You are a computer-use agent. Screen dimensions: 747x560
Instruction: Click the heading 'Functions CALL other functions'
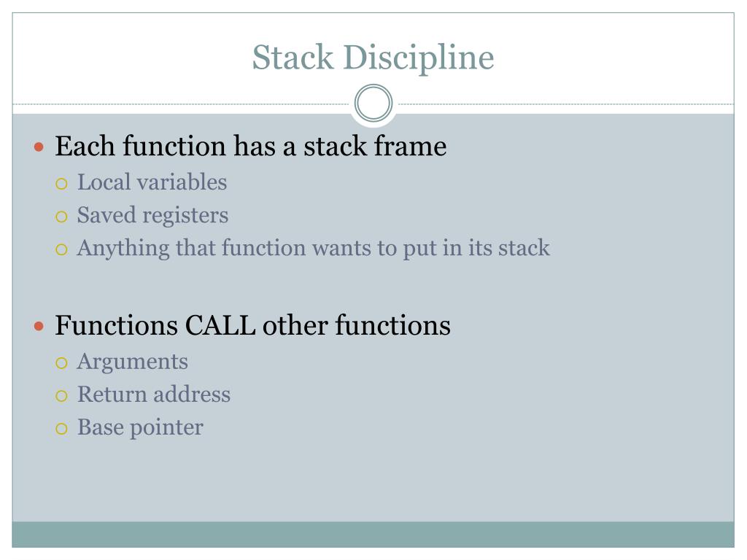[252, 325]
